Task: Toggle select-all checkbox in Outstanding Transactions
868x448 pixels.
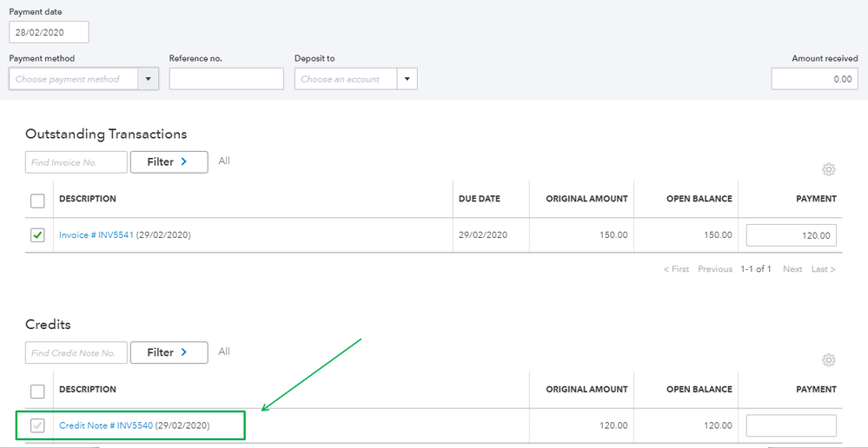Action: click(x=37, y=201)
